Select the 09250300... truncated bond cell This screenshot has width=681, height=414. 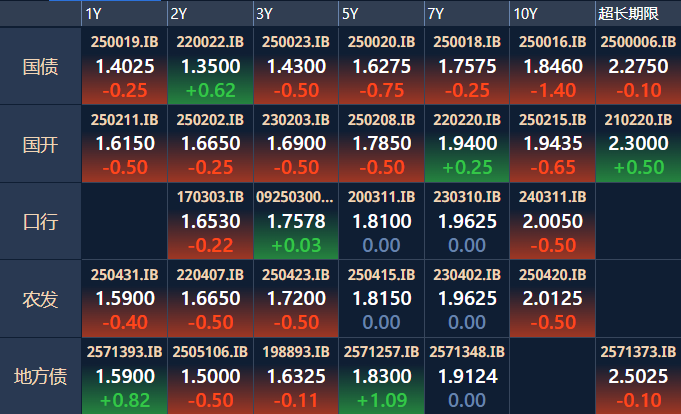pyautogui.click(x=296, y=221)
